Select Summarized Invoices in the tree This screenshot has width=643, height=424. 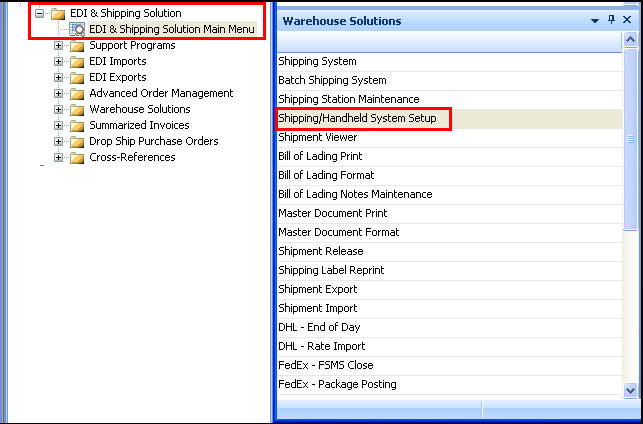(x=139, y=126)
